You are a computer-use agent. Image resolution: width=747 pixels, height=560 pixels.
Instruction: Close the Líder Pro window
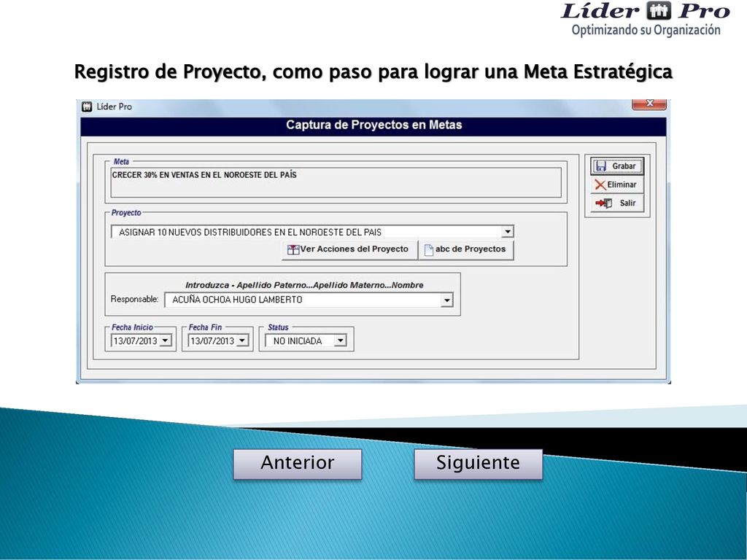649,104
